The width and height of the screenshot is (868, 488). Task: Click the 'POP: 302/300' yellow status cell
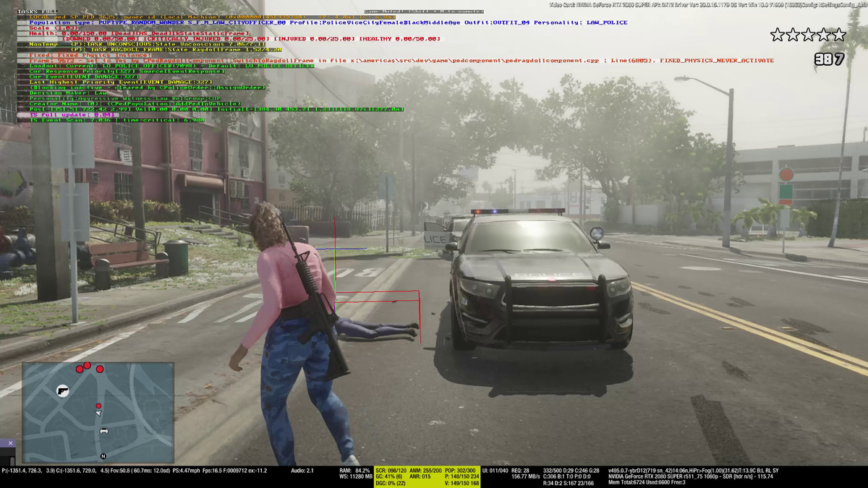pos(460,471)
